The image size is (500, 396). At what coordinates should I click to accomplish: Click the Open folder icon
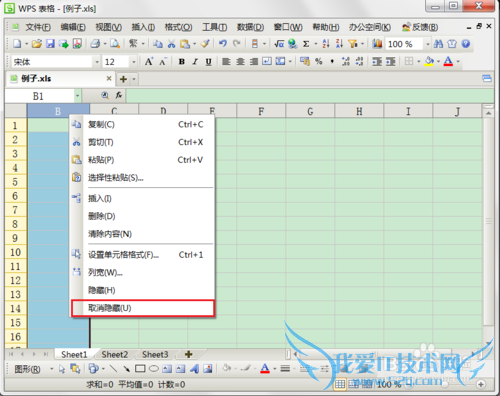(37, 44)
